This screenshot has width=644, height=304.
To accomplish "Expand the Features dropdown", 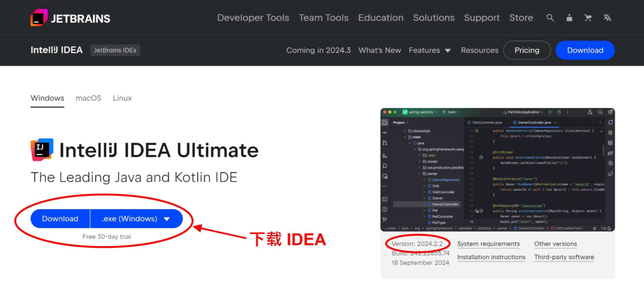I will pos(430,50).
